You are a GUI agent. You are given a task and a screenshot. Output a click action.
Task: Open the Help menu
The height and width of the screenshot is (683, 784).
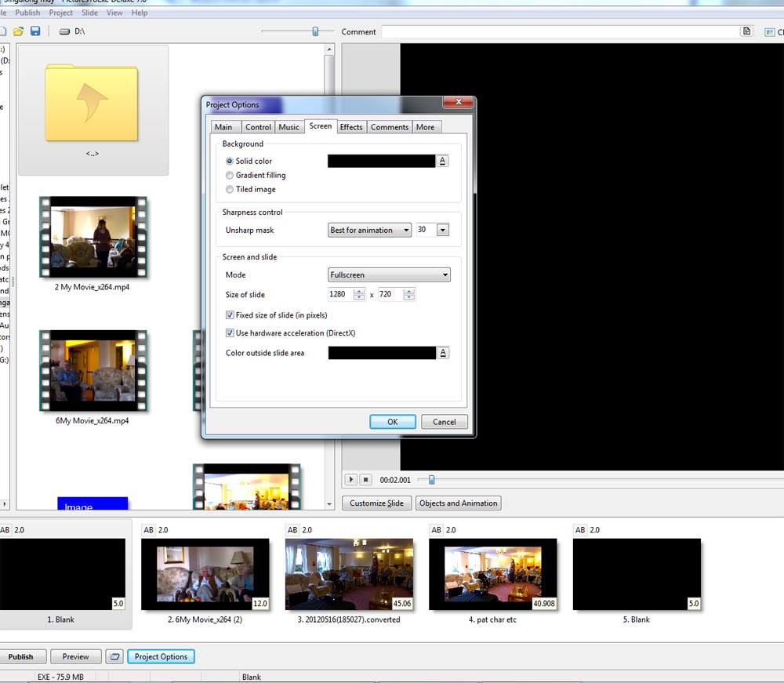(x=140, y=13)
